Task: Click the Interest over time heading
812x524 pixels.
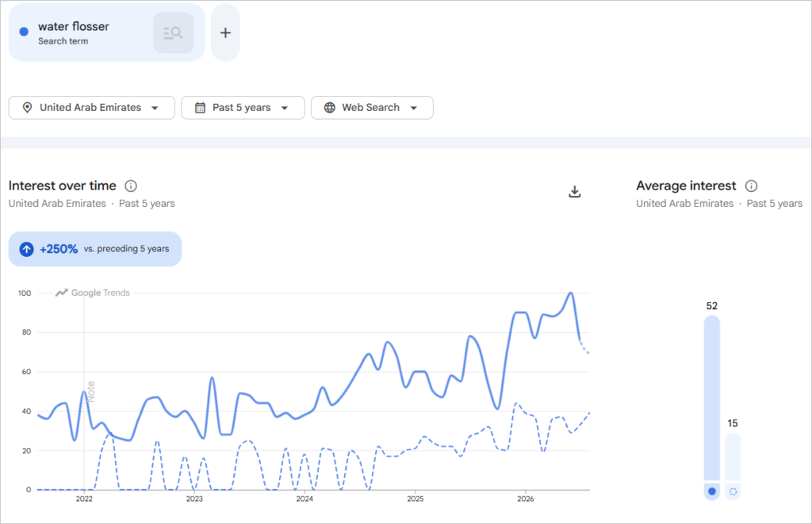Action: [x=62, y=186]
